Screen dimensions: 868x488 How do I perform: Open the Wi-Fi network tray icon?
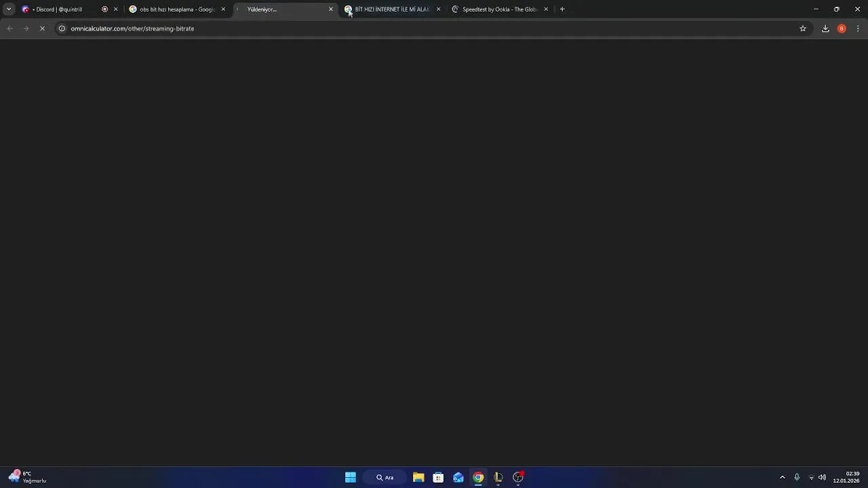(x=811, y=477)
